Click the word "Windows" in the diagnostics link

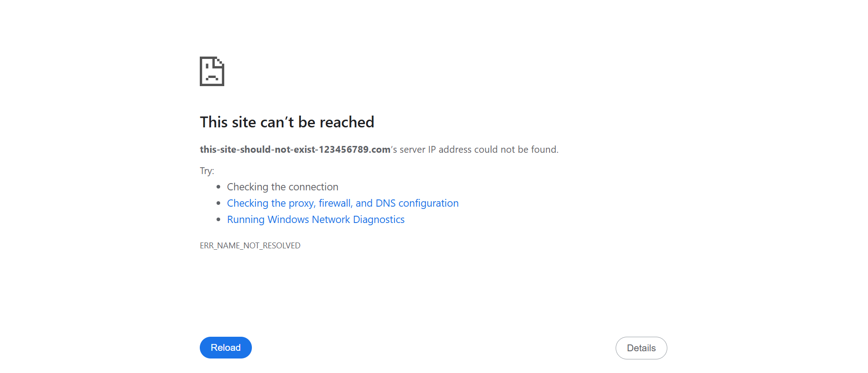click(288, 219)
